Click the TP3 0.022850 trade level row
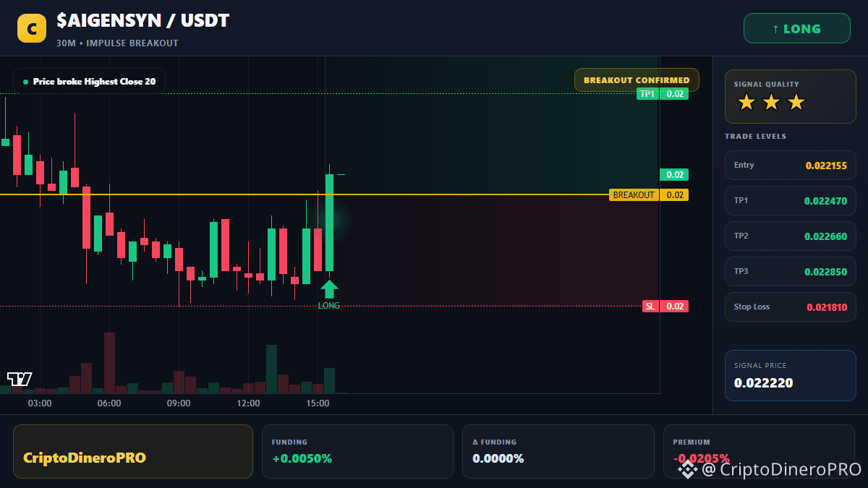 (x=790, y=271)
